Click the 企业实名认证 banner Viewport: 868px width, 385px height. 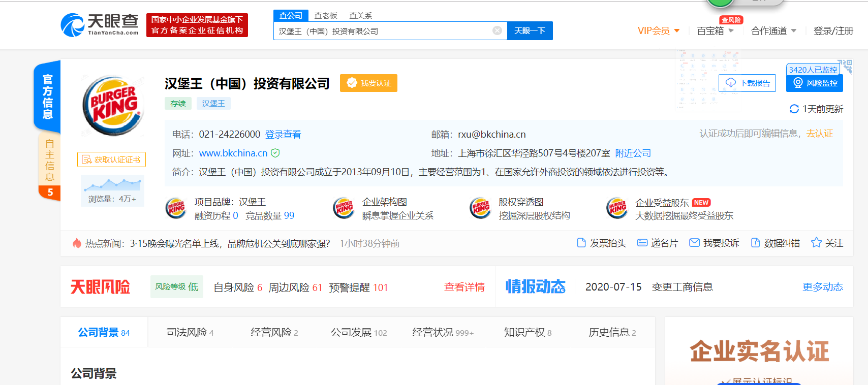tap(759, 351)
